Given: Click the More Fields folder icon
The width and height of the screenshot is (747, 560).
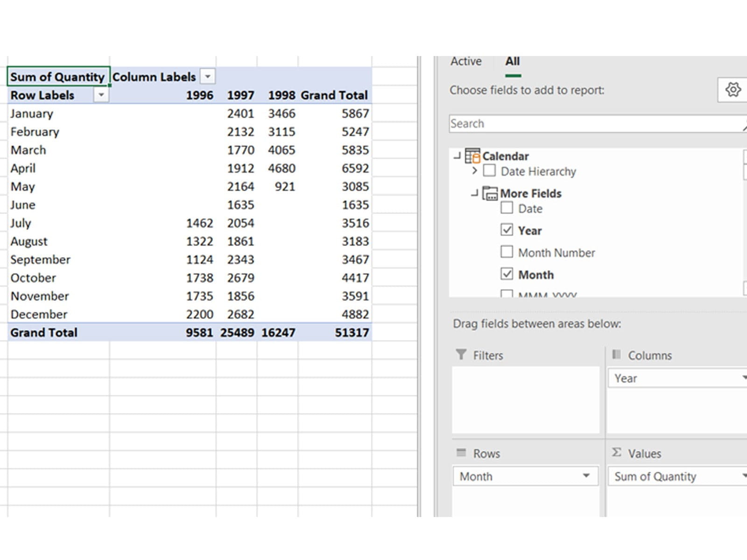Looking at the screenshot, I should click(x=490, y=193).
